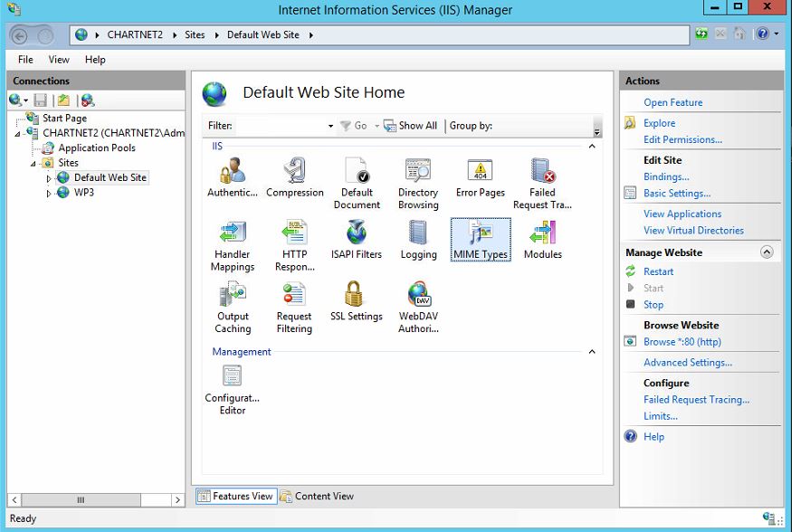Open the Error Pages feature

tap(481, 177)
